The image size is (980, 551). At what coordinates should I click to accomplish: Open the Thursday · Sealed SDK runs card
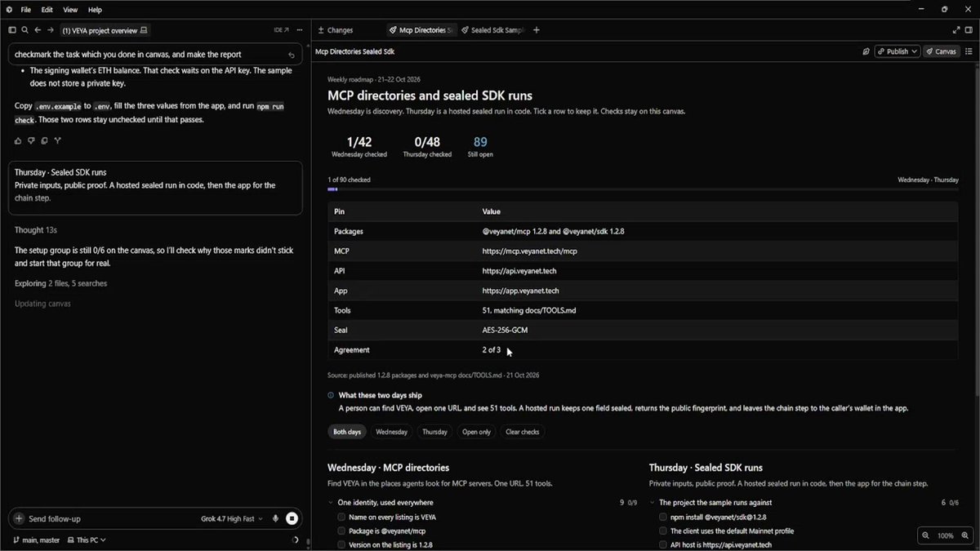(x=155, y=188)
